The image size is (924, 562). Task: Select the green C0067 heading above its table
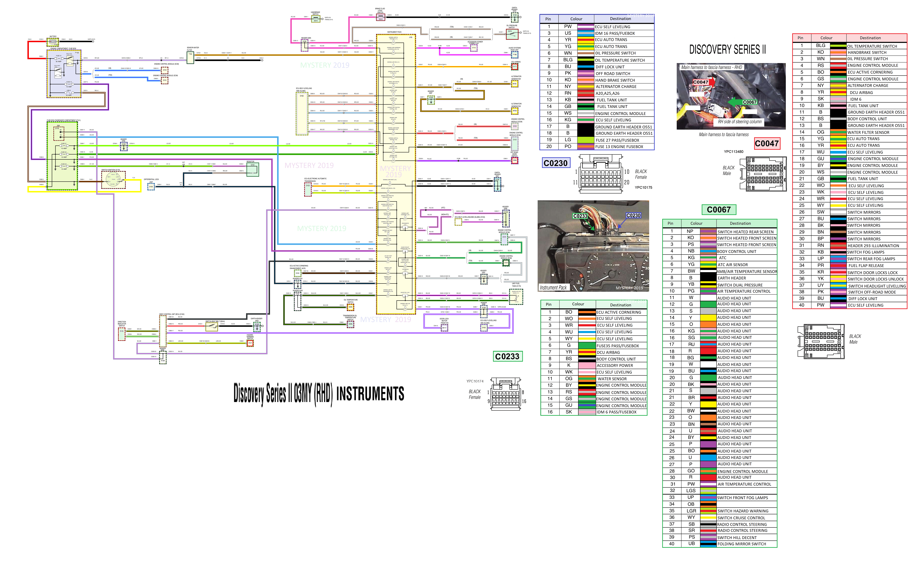coord(719,210)
